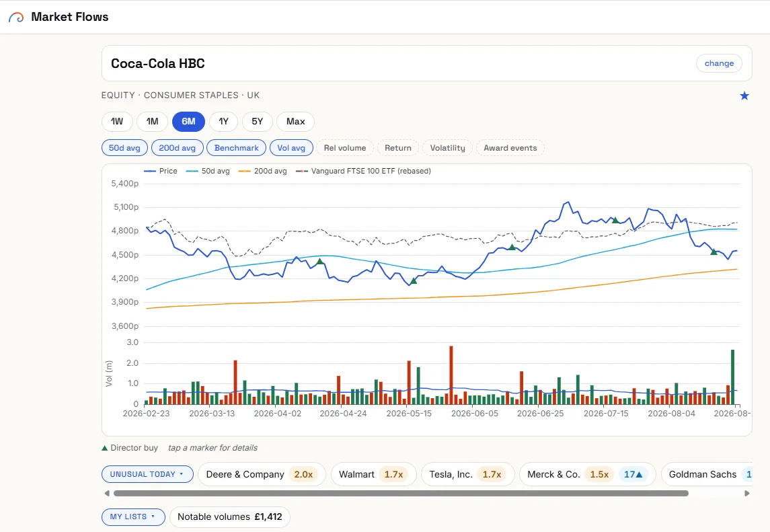The height and width of the screenshot is (532, 770).
Task: Click the change instrument button
Action: click(719, 63)
